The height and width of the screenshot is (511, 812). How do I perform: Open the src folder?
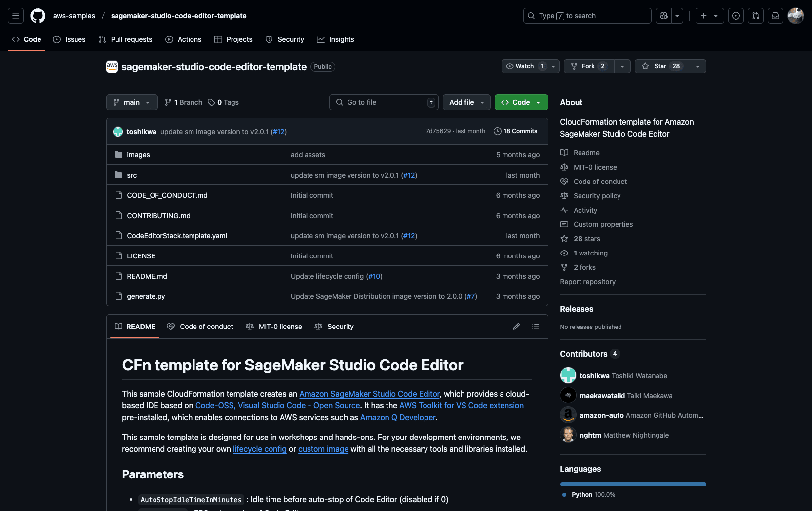pyautogui.click(x=132, y=175)
